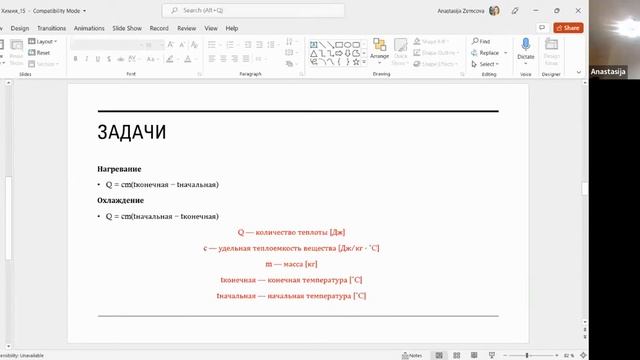Select the Right Arrow shape
640x360 pixels.
click(339, 53)
